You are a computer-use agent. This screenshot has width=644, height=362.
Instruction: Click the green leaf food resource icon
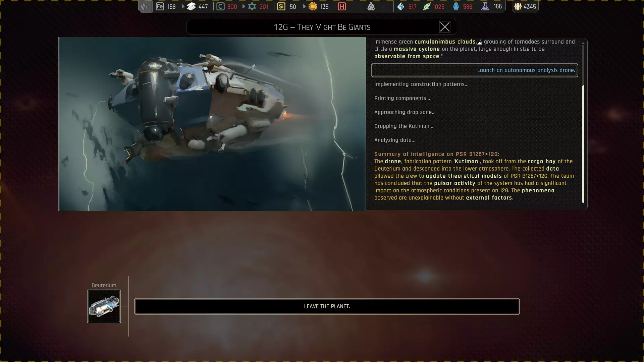[x=426, y=6]
